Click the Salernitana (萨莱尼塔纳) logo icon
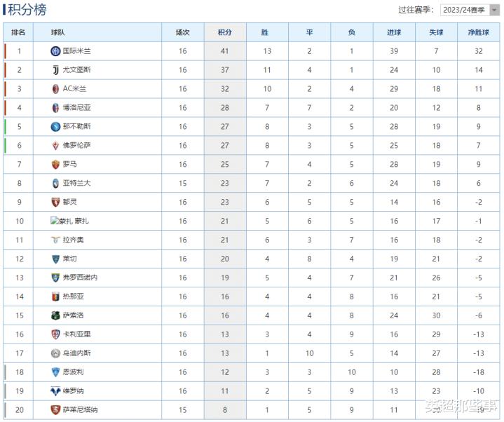The width and height of the screenshot is (504, 422). pos(55,410)
